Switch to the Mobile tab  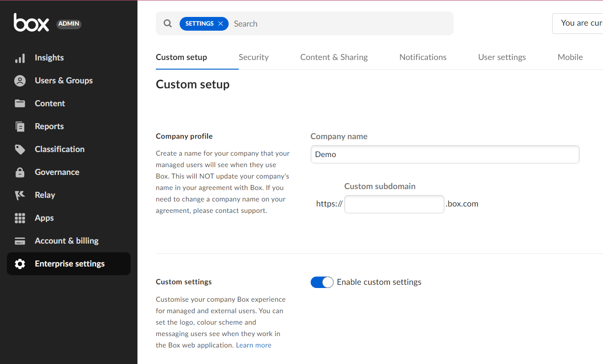point(570,57)
